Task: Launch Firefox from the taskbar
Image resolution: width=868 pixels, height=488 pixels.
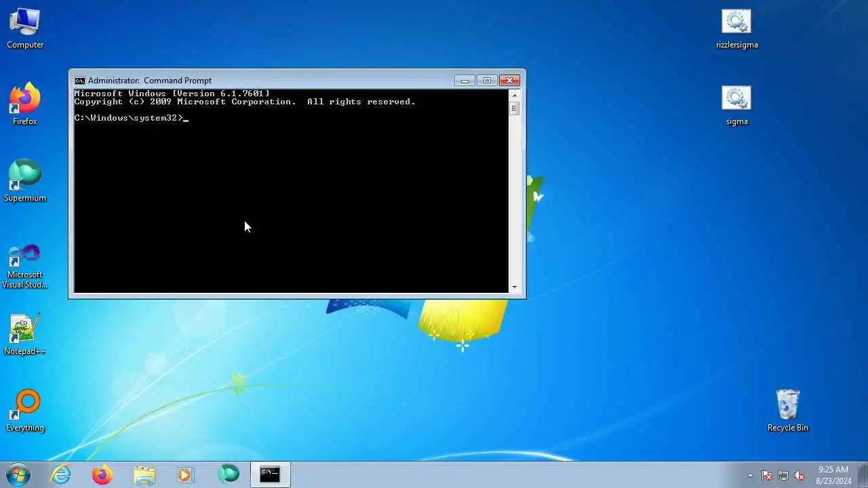Action: (x=102, y=475)
